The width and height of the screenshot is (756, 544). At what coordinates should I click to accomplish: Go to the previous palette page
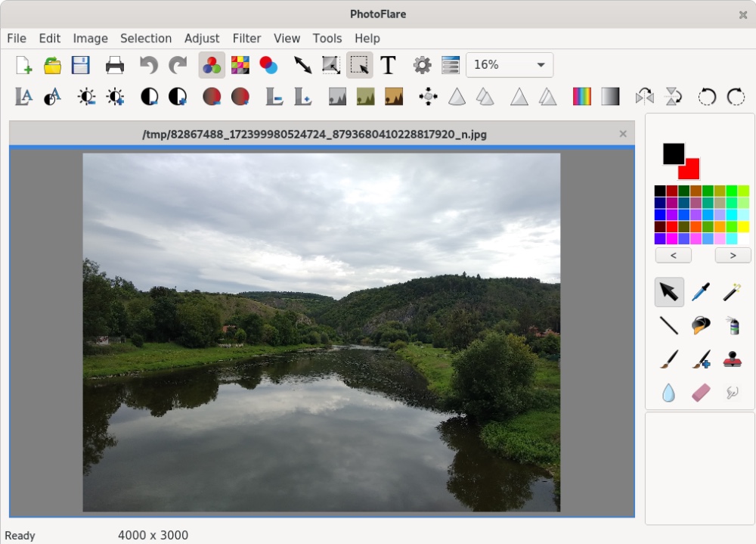(x=673, y=255)
